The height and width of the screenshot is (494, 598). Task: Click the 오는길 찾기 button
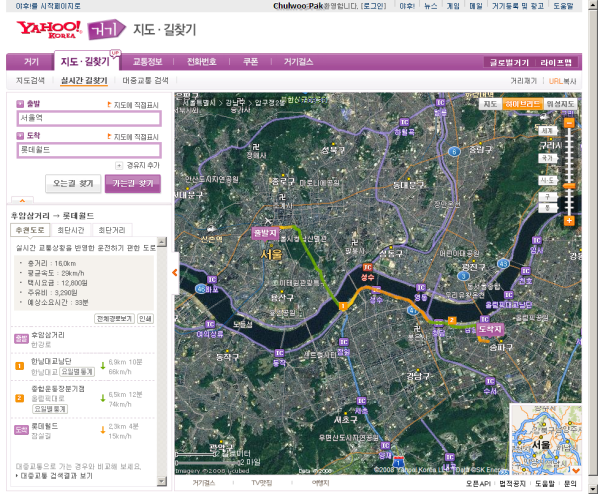click(73, 183)
